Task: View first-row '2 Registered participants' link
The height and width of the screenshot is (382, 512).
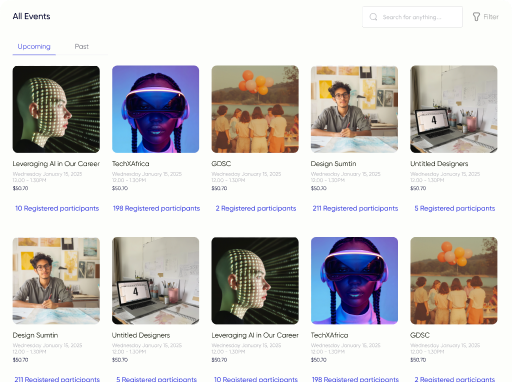Action: click(x=256, y=208)
